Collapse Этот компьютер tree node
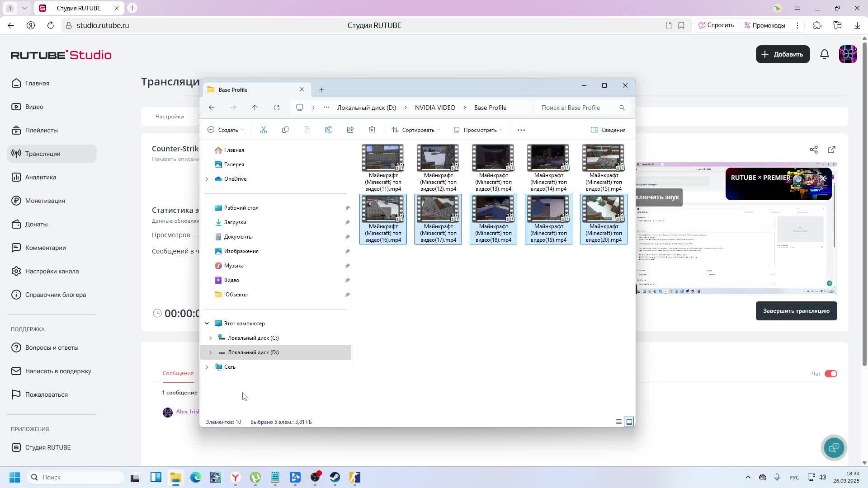The height and width of the screenshot is (488, 868). tap(207, 324)
